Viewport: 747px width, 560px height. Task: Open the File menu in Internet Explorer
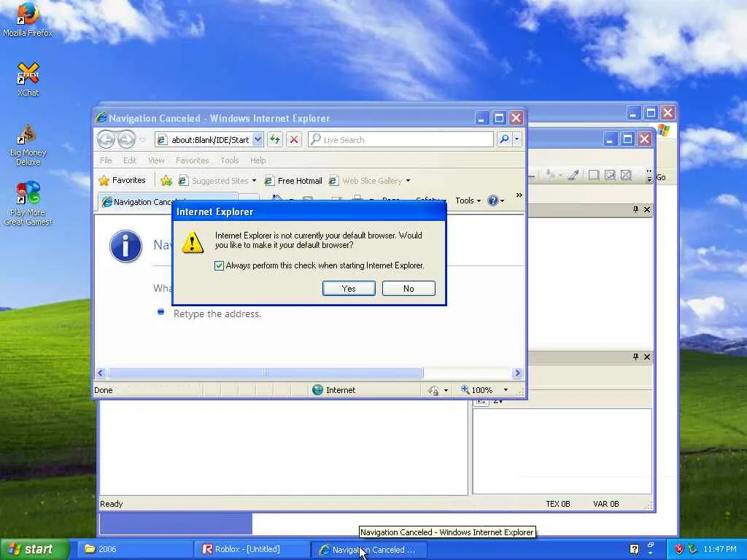[x=106, y=160]
